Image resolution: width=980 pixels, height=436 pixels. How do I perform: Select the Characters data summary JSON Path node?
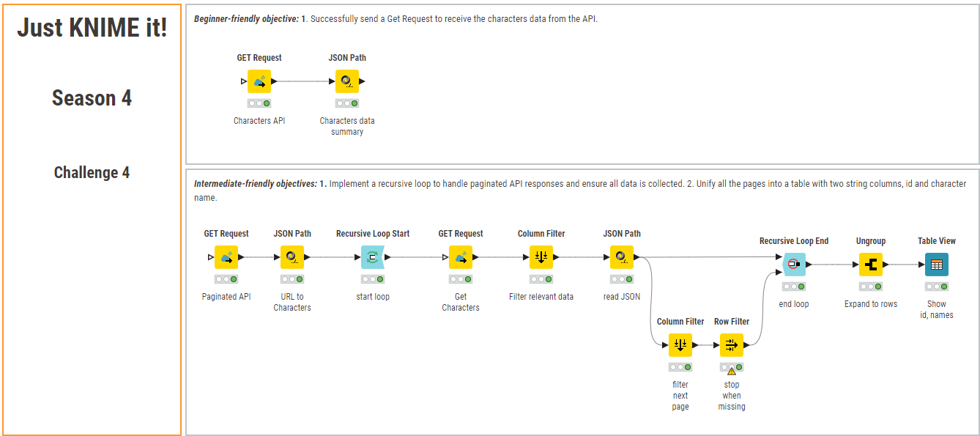[x=347, y=81]
